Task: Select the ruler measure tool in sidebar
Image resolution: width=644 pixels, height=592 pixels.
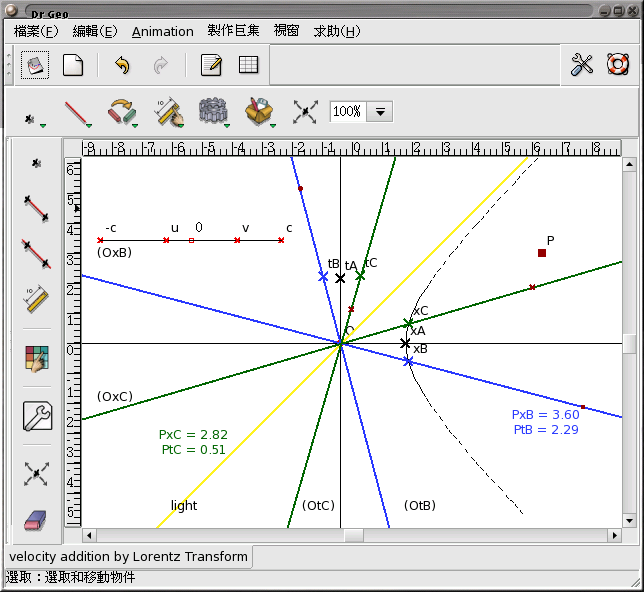Action: click(36, 299)
